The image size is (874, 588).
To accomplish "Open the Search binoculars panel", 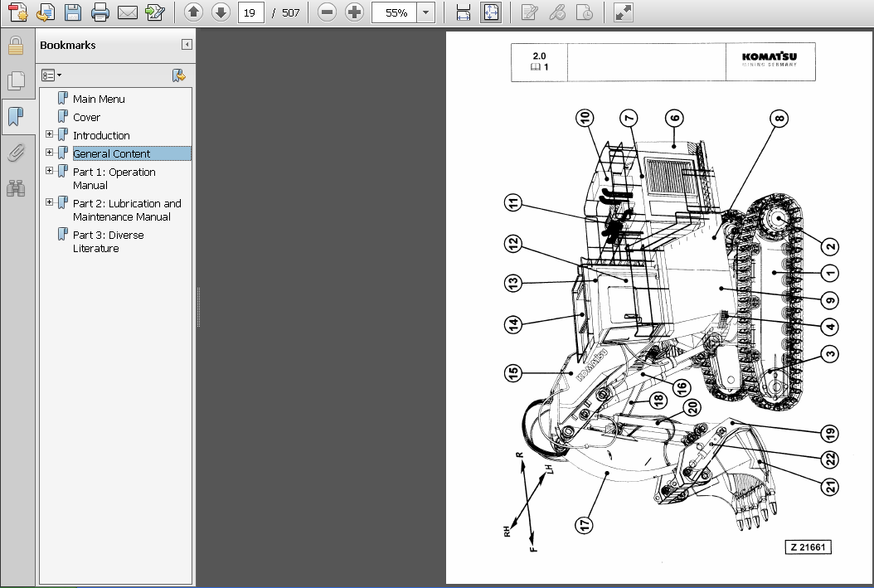I will point(16,187).
